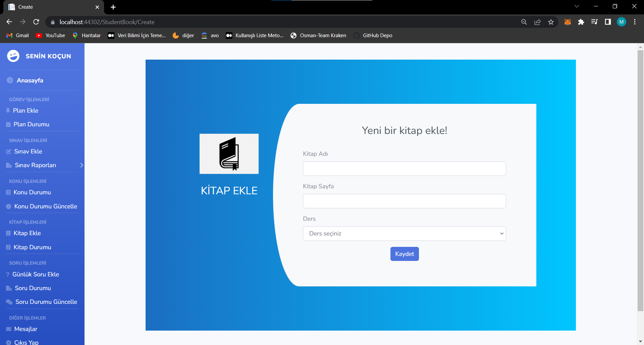Focus the Kitap Adı input field
This screenshot has width=644, height=345.
click(x=405, y=169)
